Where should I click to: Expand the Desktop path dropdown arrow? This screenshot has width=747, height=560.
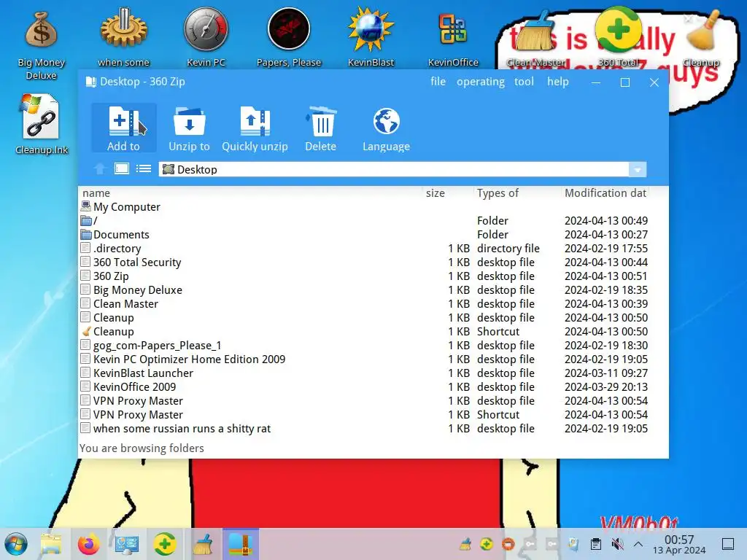pyautogui.click(x=638, y=169)
